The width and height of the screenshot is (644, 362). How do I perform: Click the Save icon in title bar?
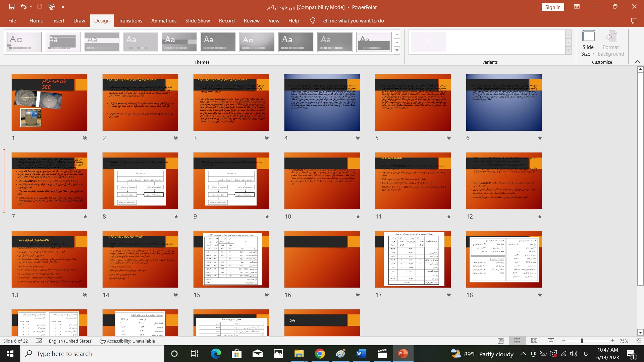(x=12, y=7)
